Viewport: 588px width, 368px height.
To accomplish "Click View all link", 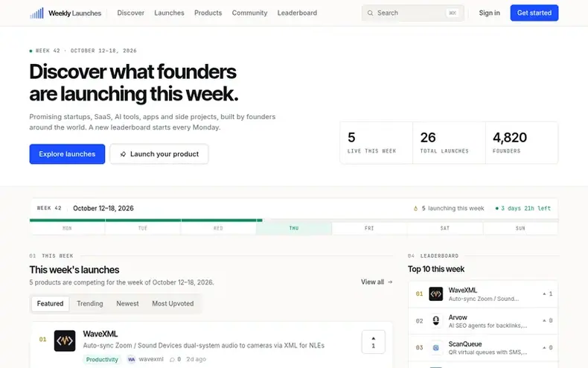I will point(377,282).
